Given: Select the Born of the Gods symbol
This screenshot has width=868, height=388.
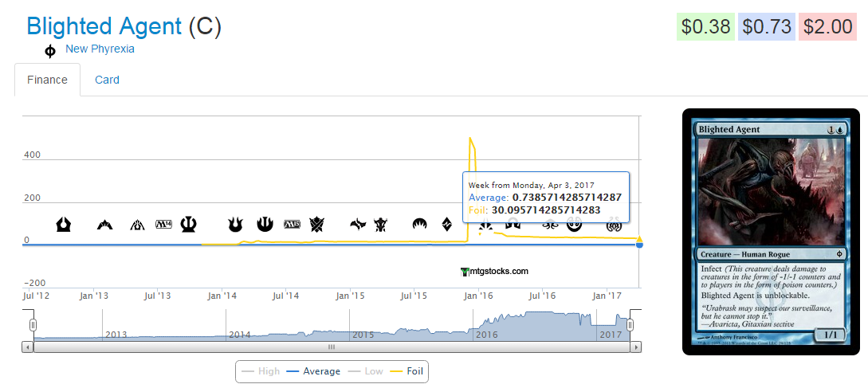Looking at the screenshot, I should click(235, 224).
